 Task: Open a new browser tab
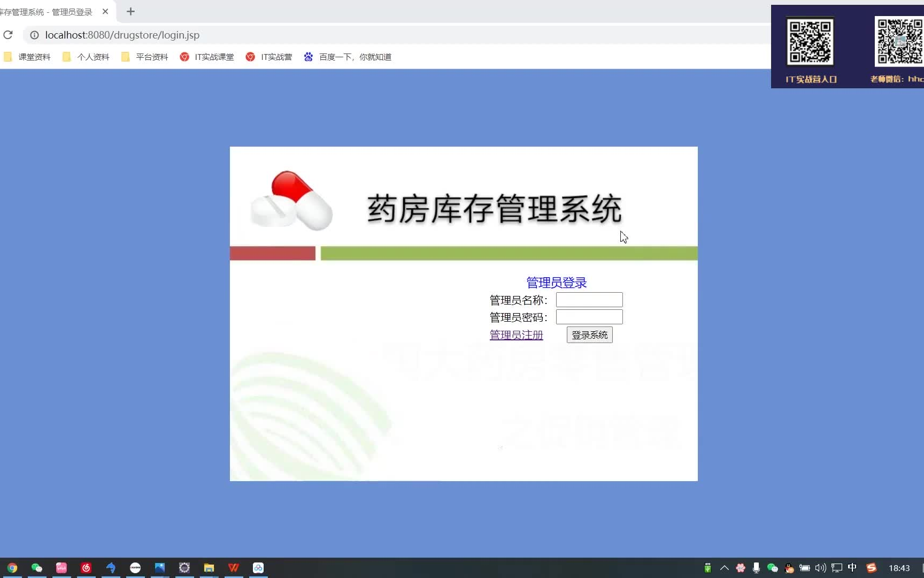[130, 11]
